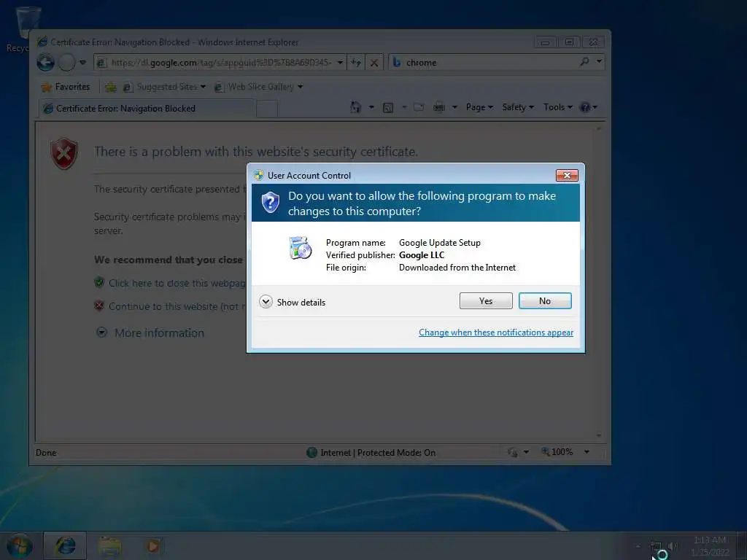
Task: Close the User Account Control dialog
Action: pyautogui.click(x=567, y=175)
